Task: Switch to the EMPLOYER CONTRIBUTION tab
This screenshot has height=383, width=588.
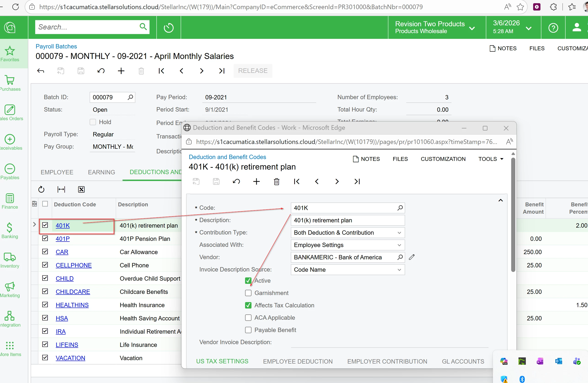Action: pyautogui.click(x=387, y=361)
